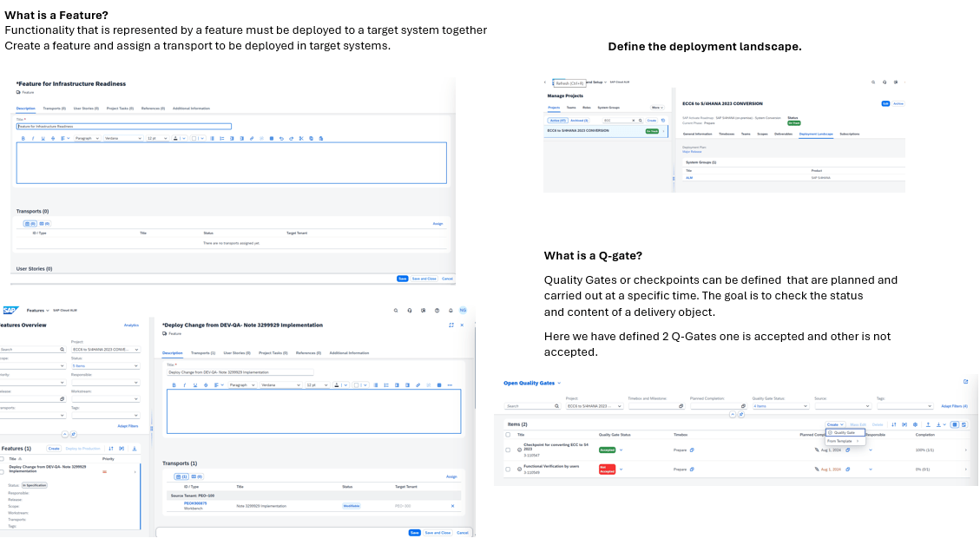Click the undo icon in the rich text toolbar

click(280, 139)
